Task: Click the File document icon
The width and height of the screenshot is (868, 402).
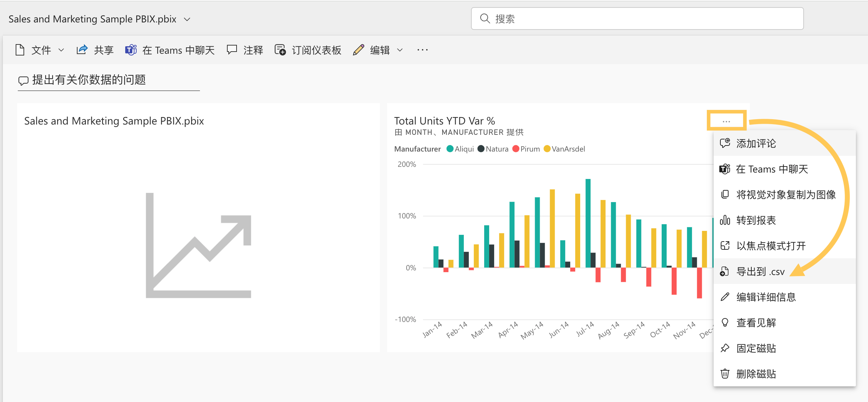Action: point(20,50)
